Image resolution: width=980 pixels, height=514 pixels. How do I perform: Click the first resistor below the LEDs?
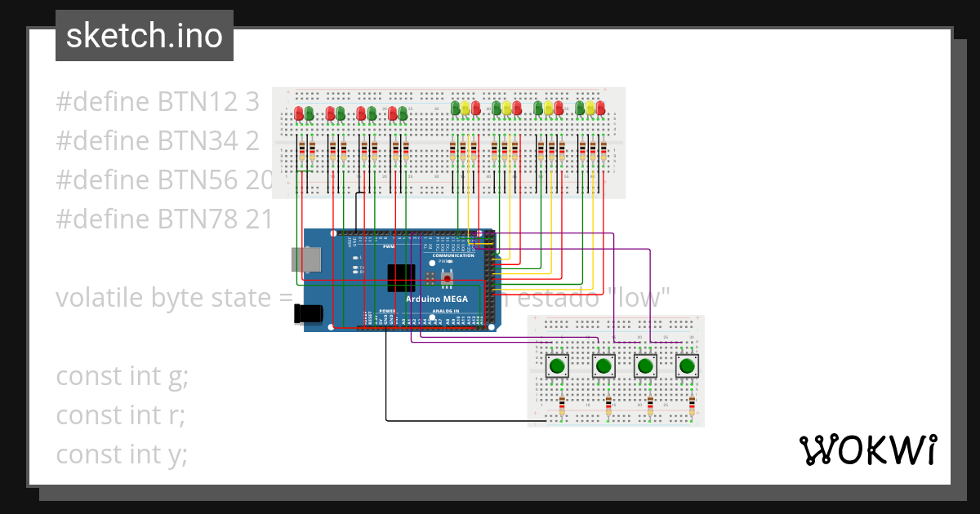[x=301, y=152]
